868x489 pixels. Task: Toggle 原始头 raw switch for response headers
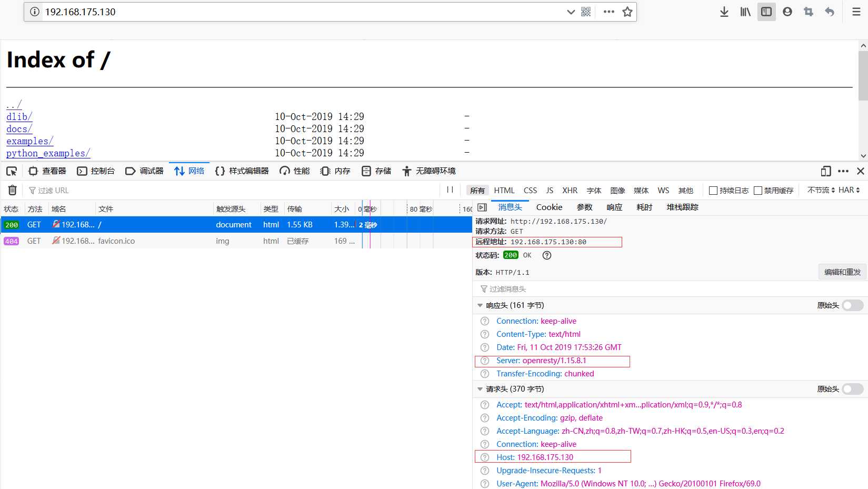pyautogui.click(x=853, y=305)
